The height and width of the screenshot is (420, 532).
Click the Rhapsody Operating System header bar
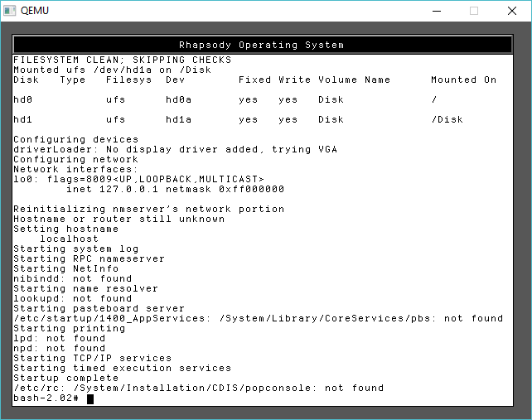click(x=261, y=45)
